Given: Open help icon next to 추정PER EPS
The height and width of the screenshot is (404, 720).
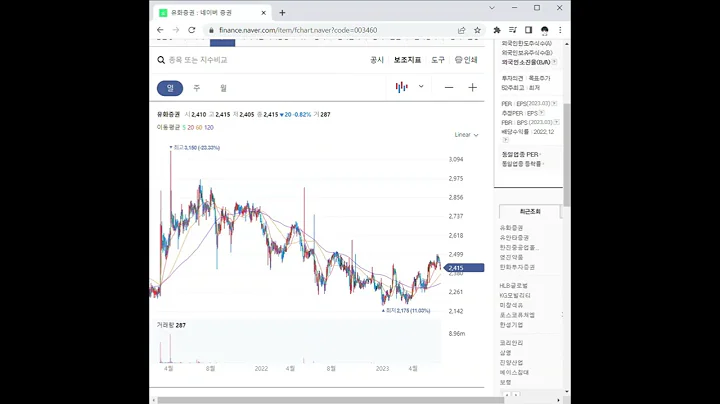Looking at the screenshot, I should [x=542, y=113].
